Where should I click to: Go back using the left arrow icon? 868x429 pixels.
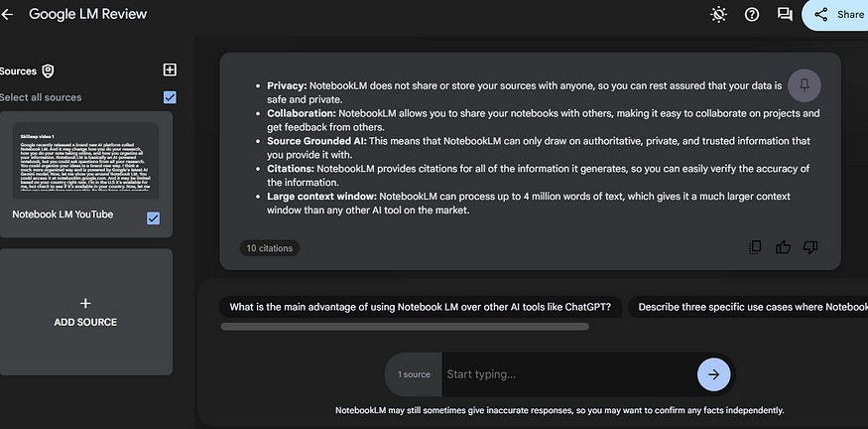point(7,15)
